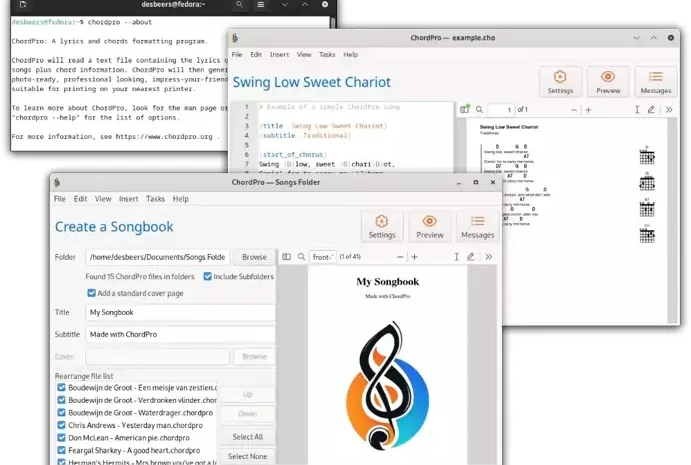Click Select All button
Image resolution: width=691 pixels, height=465 pixels.
[248, 437]
